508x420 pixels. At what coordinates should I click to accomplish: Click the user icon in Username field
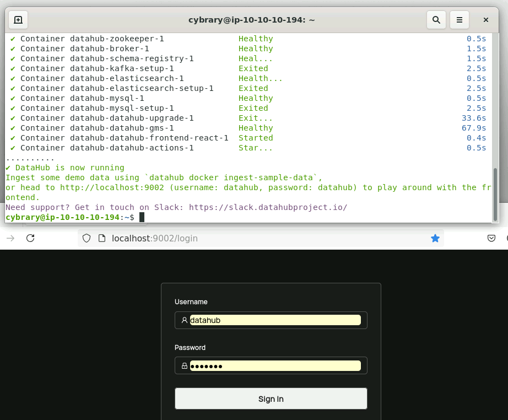point(185,320)
